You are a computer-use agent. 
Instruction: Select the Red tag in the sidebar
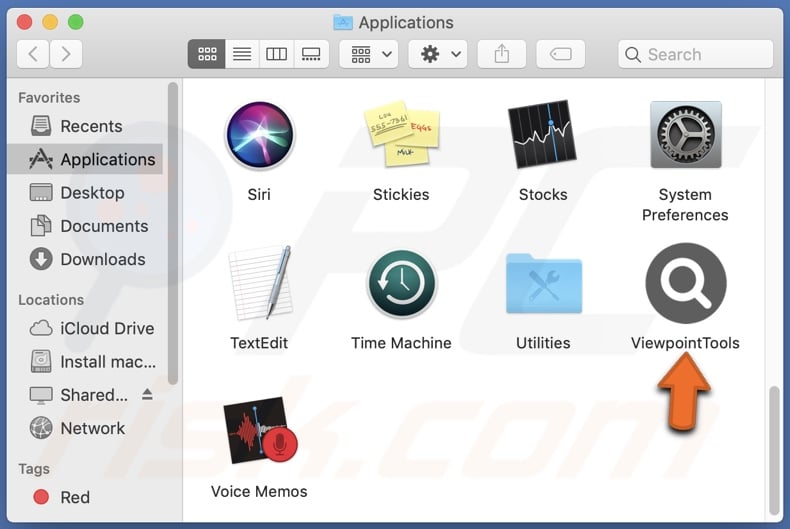click(85, 497)
